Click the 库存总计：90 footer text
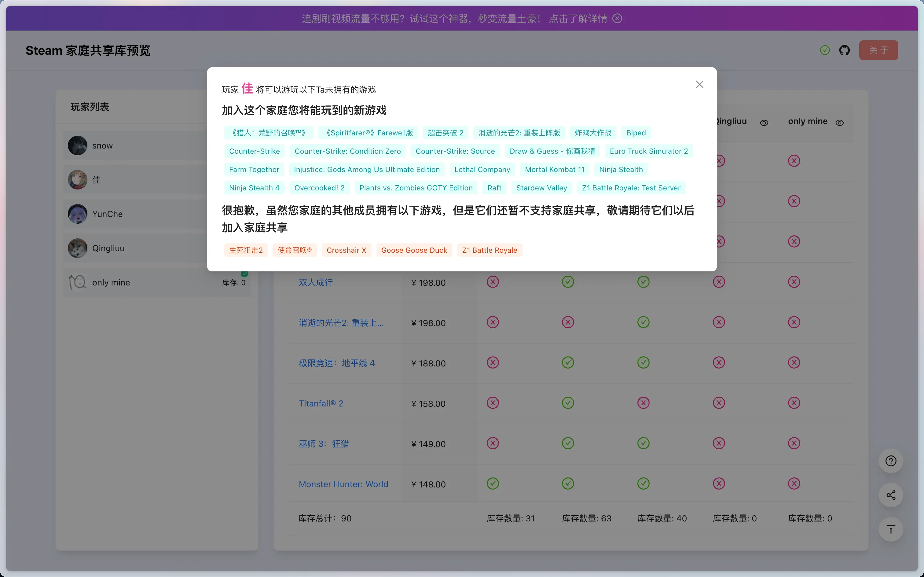 (x=325, y=518)
